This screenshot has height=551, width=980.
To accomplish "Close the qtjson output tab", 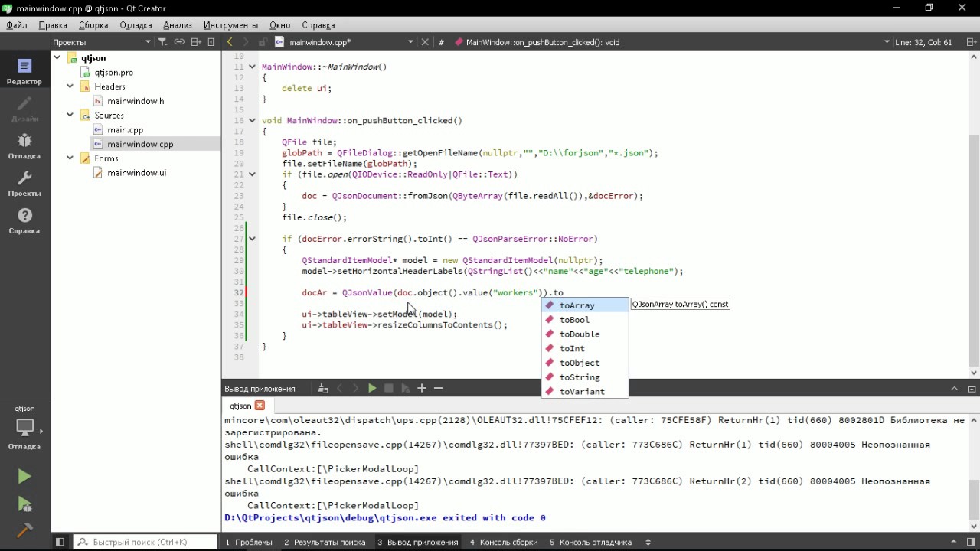I will coord(260,406).
